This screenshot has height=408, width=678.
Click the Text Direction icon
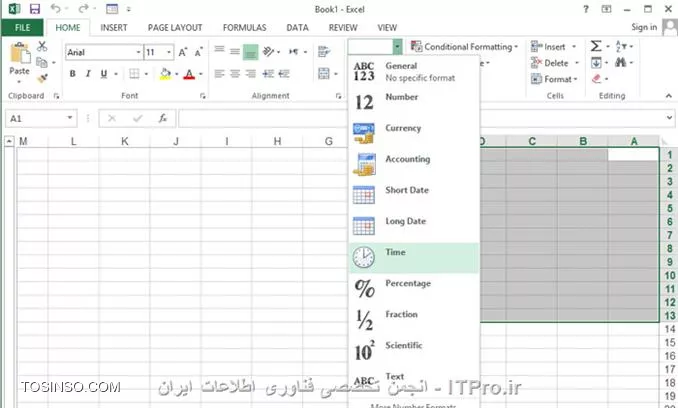[294, 51]
